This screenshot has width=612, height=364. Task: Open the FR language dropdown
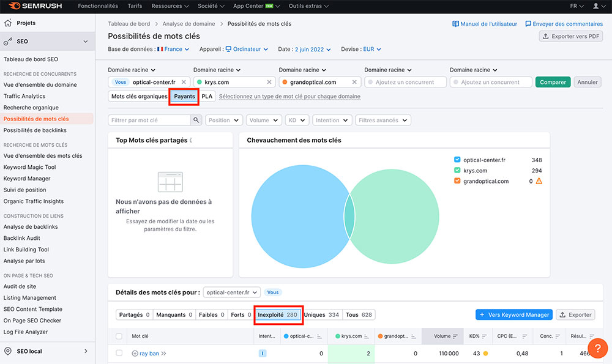pos(577,6)
